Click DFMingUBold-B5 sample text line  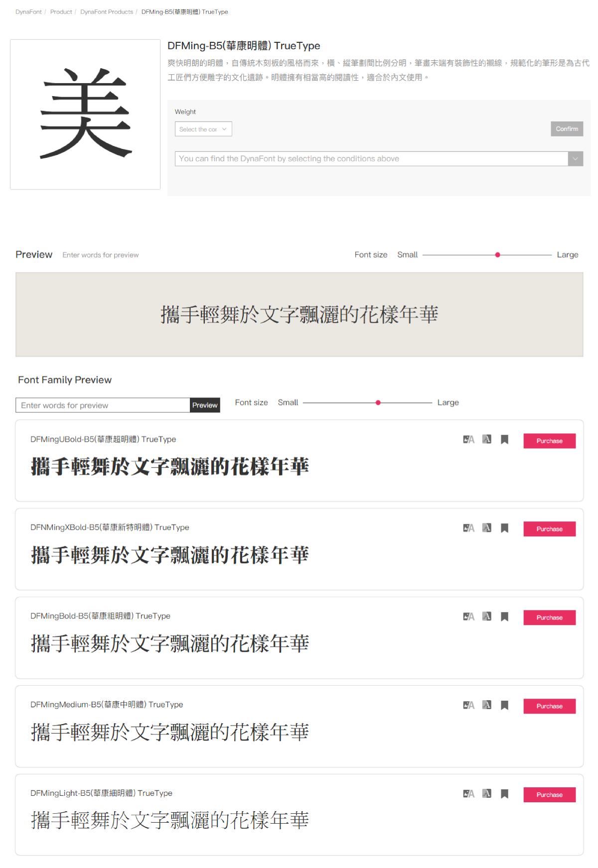170,467
